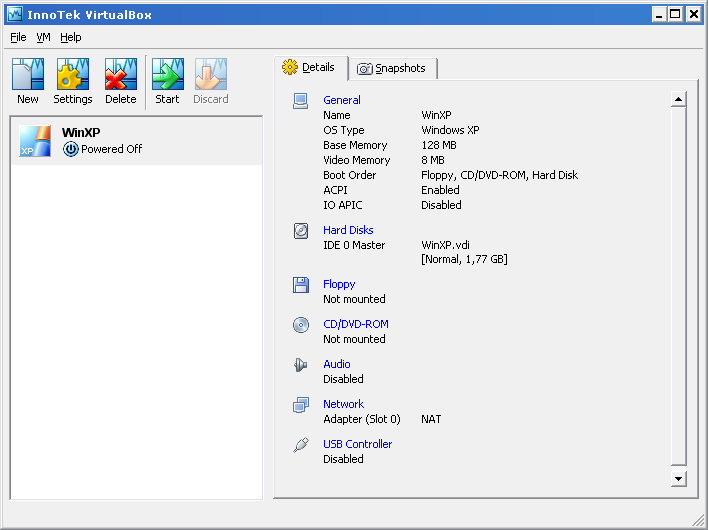Click the NAT adapter value
The width and height of the screenshot is (708, 530).
[431, 419]
